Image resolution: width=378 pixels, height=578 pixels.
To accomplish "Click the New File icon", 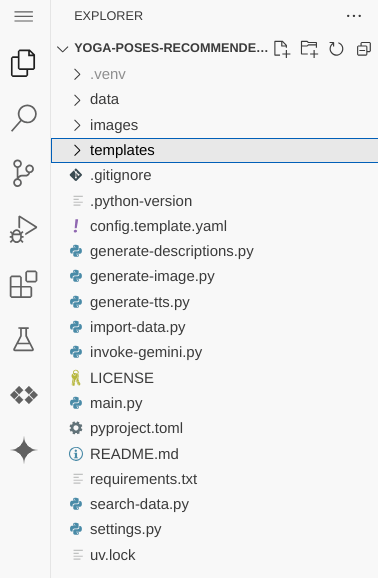I will pos(282,49).
